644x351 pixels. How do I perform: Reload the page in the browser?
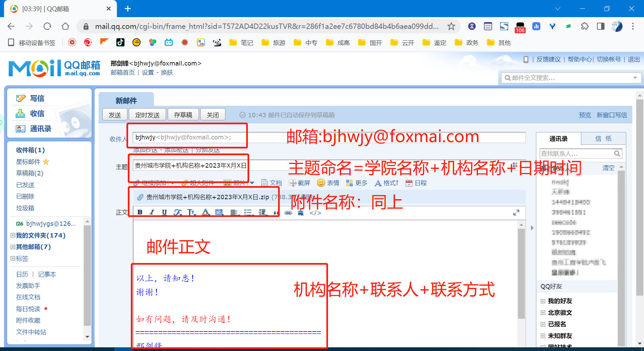47,26
